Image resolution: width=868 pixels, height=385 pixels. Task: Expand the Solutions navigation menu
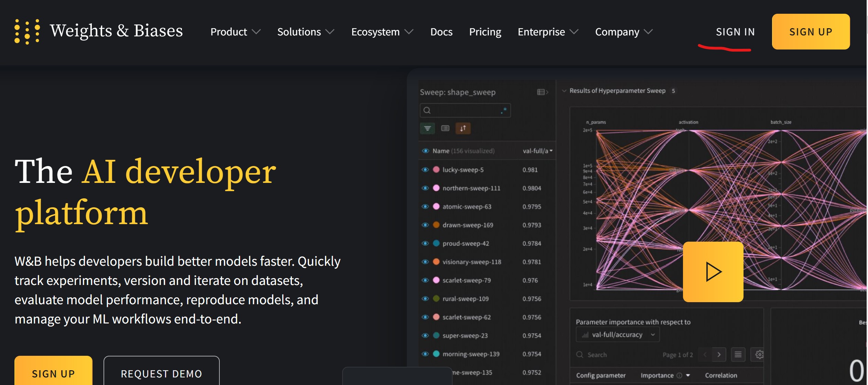[306, 32]
